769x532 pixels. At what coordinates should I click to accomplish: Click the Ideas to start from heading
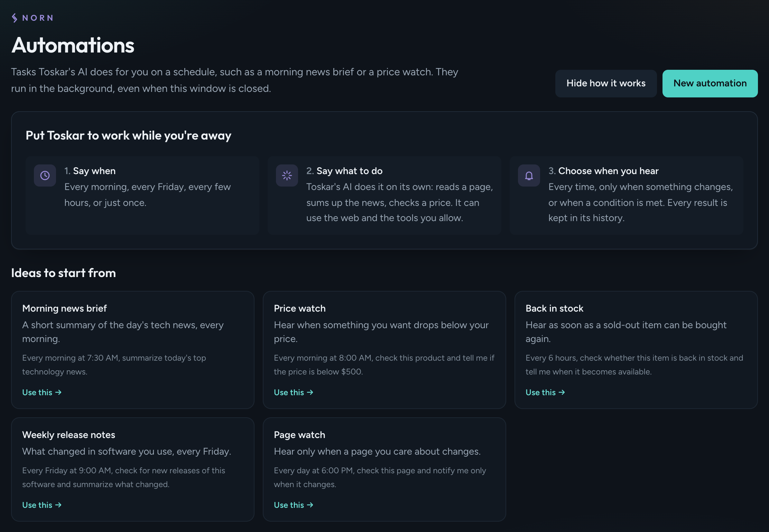click(x=63, y=273)
